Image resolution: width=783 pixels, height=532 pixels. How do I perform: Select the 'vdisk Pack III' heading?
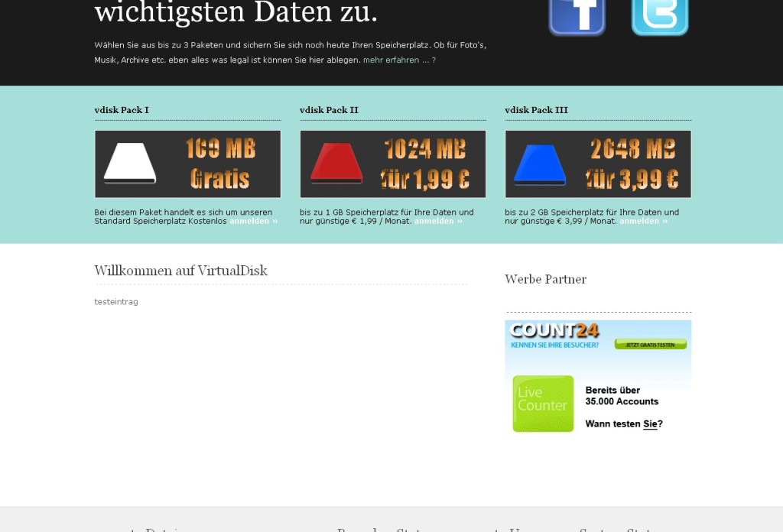pyautogui.click(x=536, y=110)
